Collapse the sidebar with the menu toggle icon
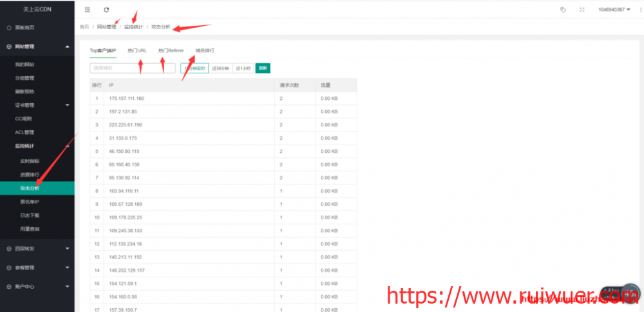 [x=88, y=10]
